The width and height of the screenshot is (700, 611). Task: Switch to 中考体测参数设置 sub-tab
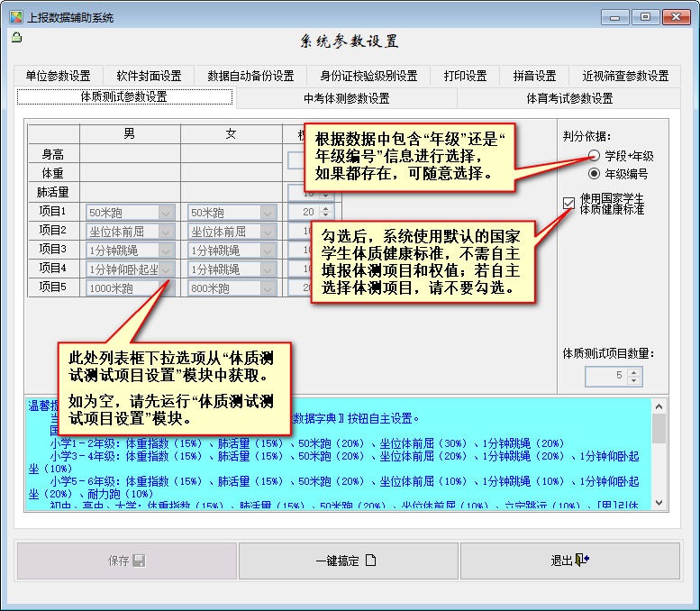coord(347,98)
